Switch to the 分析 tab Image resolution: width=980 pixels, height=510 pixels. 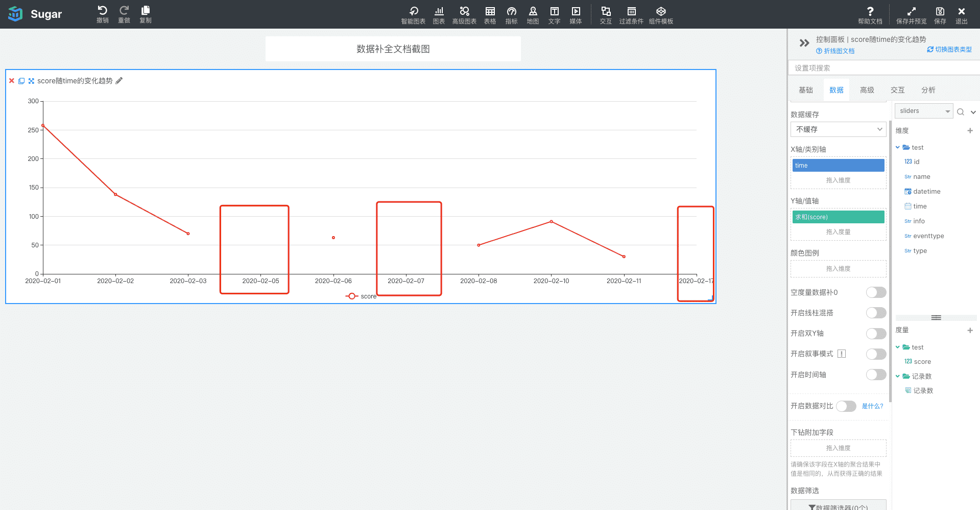click(x=928, y=90)
